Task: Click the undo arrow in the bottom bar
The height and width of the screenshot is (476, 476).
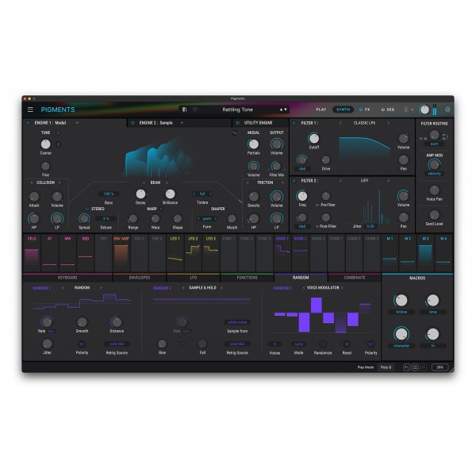Action: tap(406, 367)
